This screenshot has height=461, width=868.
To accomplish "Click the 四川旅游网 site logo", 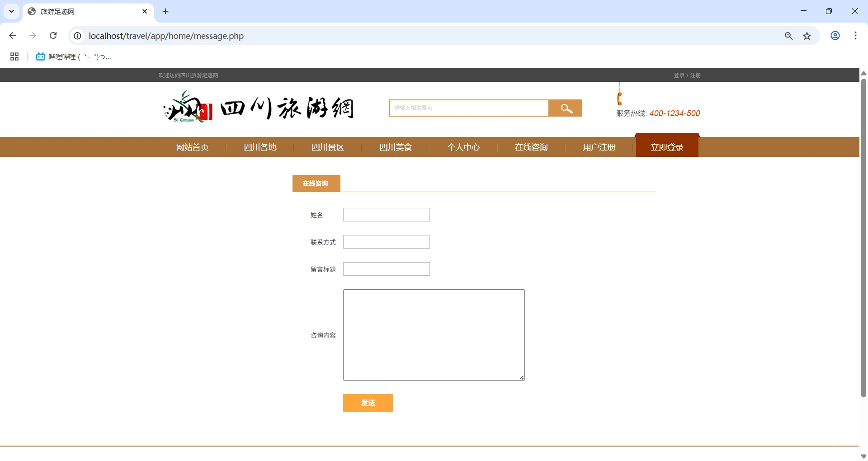I will [258, 107].
